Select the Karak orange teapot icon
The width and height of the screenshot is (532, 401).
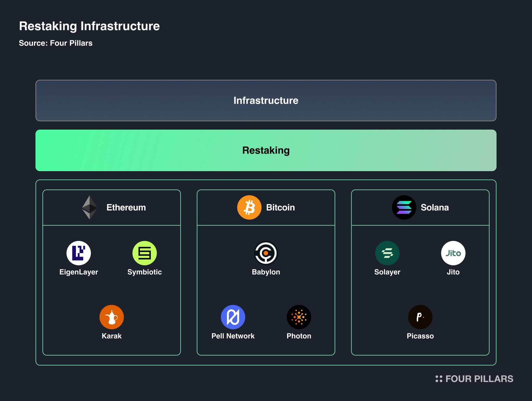[x=111, y=317]
